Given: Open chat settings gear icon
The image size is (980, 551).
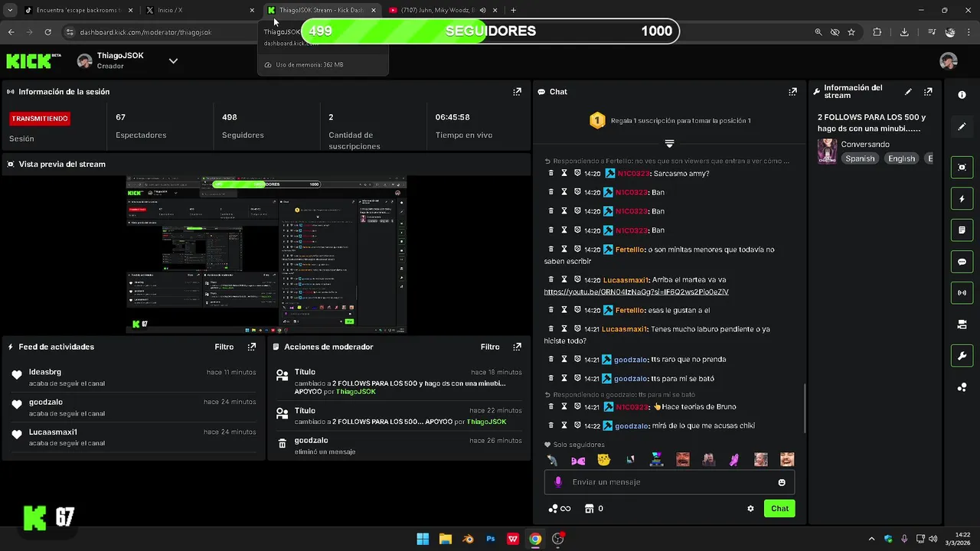Looking at the screenshot, I should (x=750, y=508).
